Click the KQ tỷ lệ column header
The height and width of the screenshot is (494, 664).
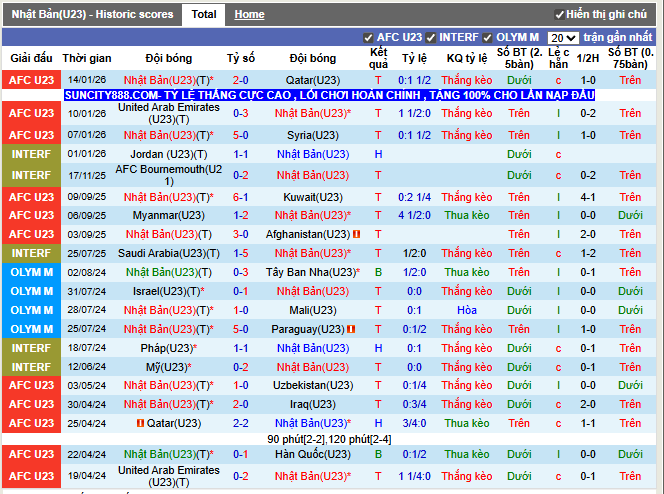467,58
